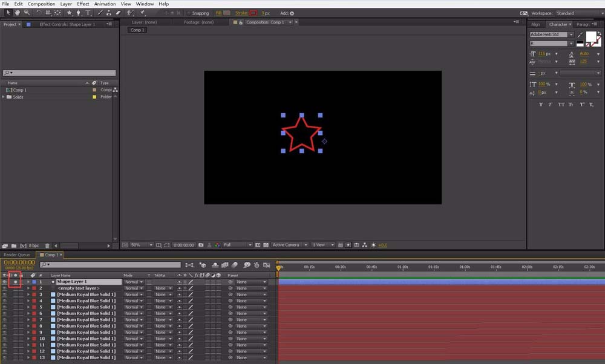Hide layer 3 Medium Royal Blue Solid
Screen dimensions: 605x364
[x=4, y=294]
